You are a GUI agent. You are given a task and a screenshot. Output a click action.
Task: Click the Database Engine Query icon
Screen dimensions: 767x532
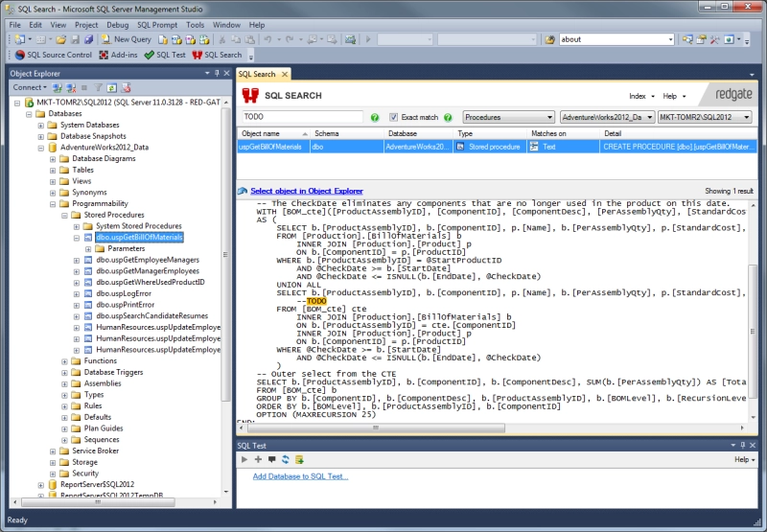coord(163,39)
